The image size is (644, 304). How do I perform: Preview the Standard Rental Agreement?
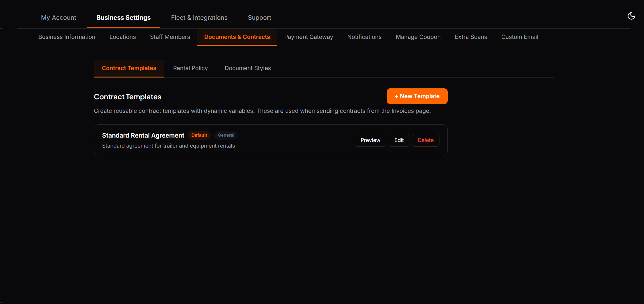[x=370, y=140]
